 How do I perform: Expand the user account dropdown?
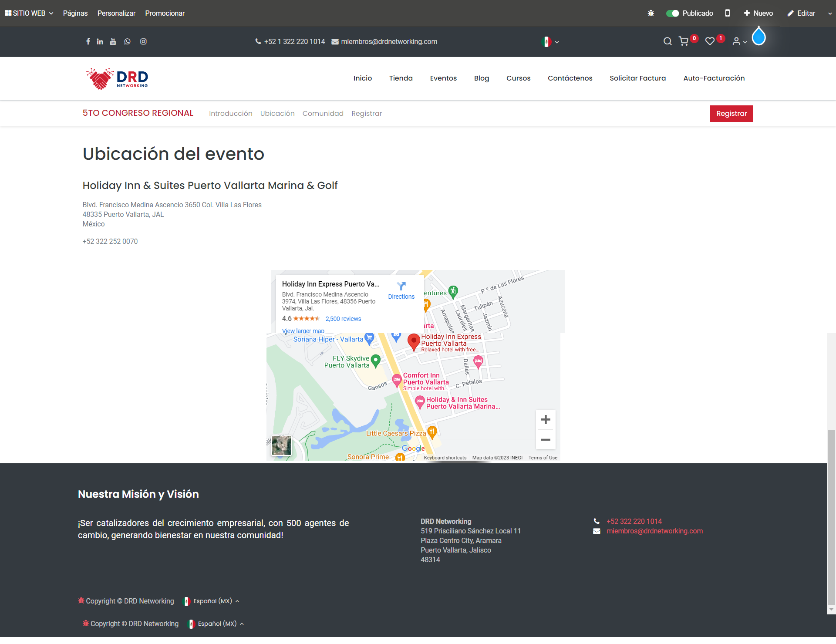(739, 41)
